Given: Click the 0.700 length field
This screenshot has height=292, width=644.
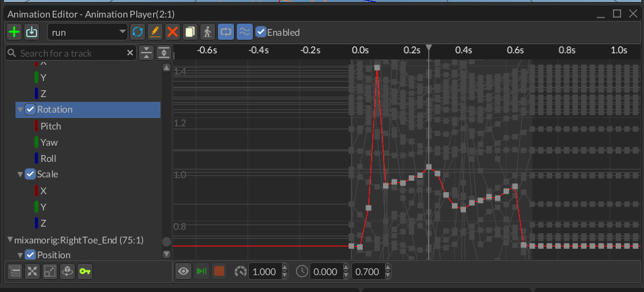Looking at the screenshot, I should 367,272.
